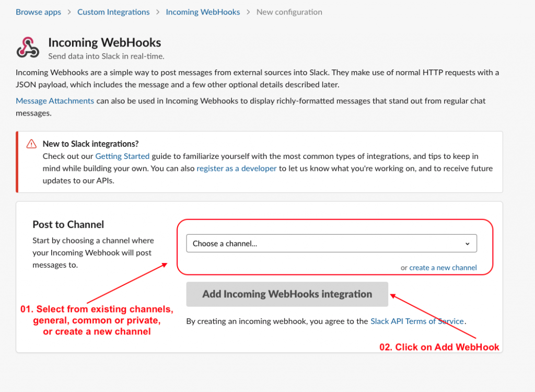Open the Message Attachments link
This screenshot has width=535, height=392.
[55, 101]
